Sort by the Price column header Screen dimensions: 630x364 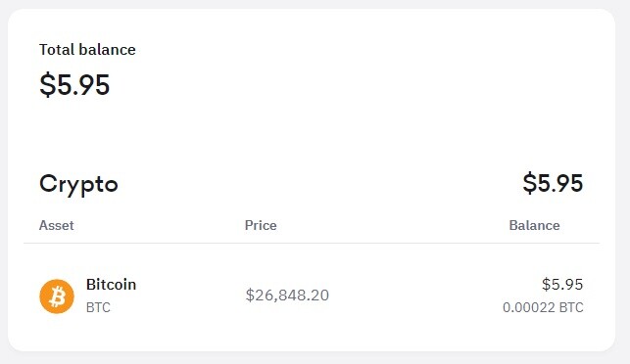point(261,225)
